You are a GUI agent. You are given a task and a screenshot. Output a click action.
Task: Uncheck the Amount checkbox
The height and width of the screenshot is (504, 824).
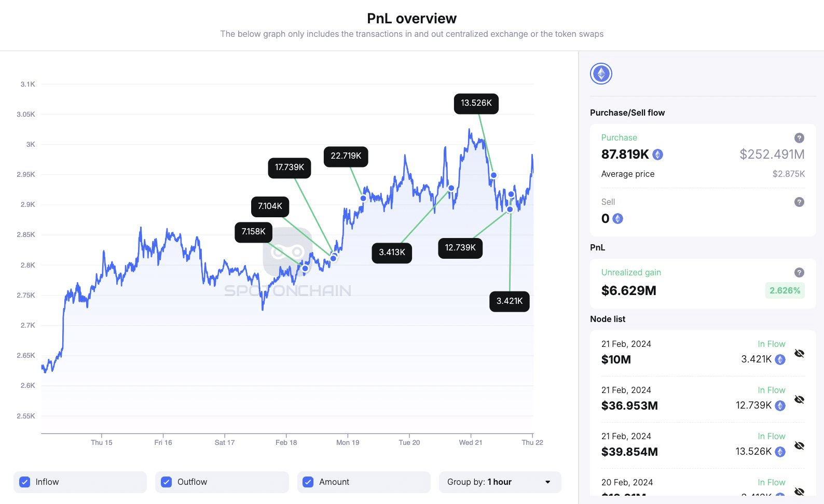click(308, 482)
